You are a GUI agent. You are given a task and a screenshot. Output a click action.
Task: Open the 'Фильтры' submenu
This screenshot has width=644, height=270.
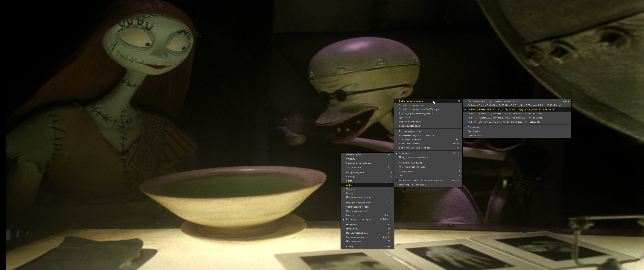pos(367,189)
